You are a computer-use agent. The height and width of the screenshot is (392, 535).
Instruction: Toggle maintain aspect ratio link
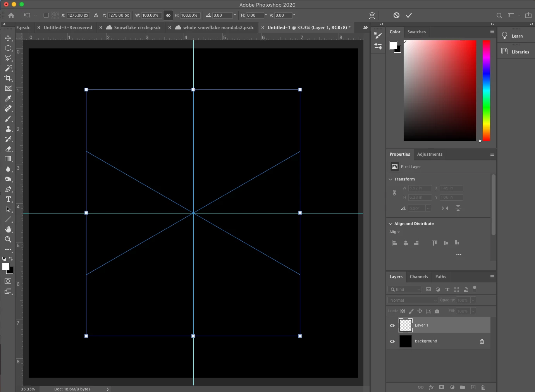(168, 15)
